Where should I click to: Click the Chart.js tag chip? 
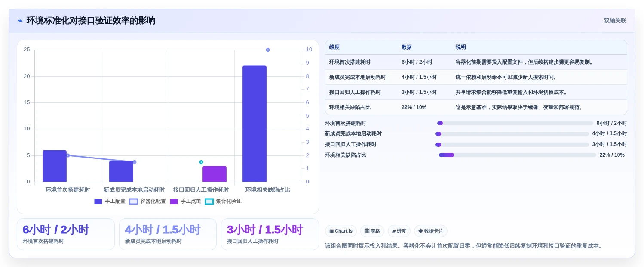tap(341, 231)
